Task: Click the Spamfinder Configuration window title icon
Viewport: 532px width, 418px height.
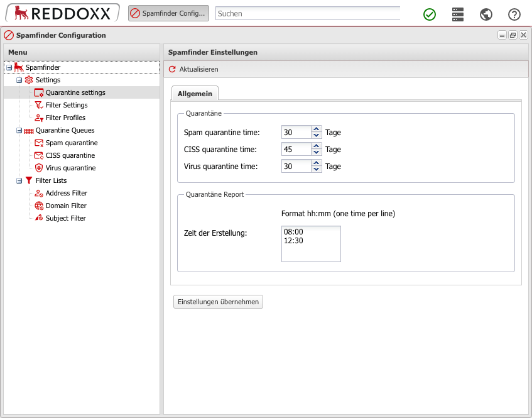Action: [9, 35]
